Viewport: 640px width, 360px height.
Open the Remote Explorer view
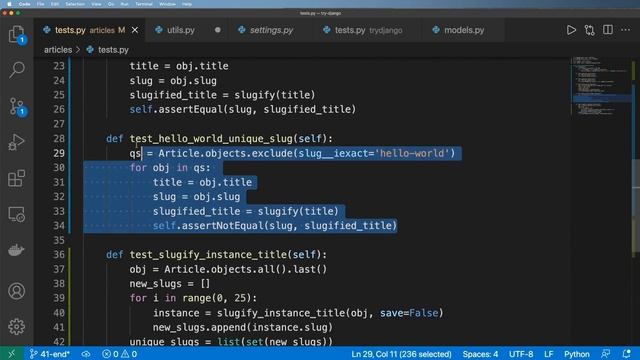[x=16, y=214]
